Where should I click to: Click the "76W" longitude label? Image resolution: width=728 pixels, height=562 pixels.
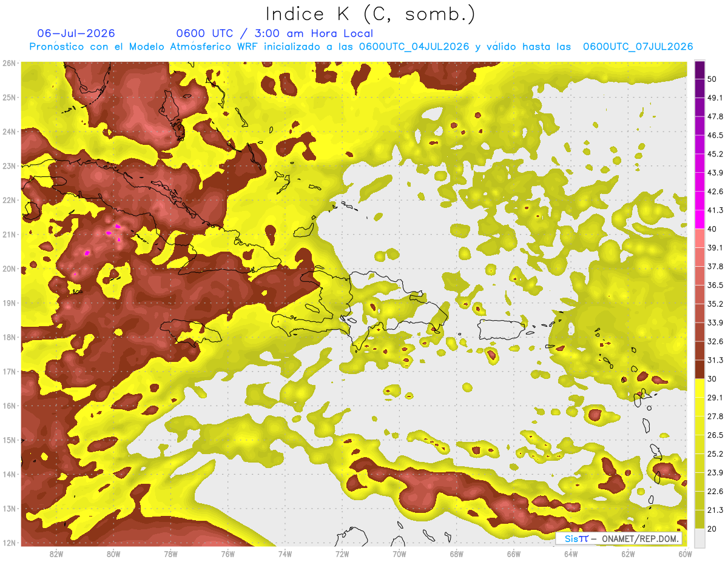[x=227, y=554]
